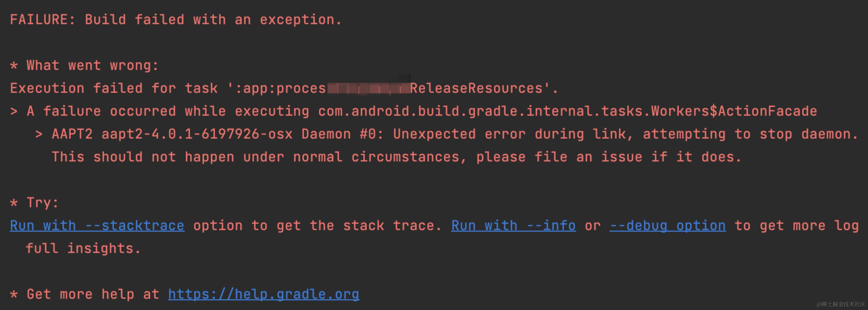Click the blurred portion of the task name
Screen dimensions: 868x310
pyautogui.click(x=369, y=88)
